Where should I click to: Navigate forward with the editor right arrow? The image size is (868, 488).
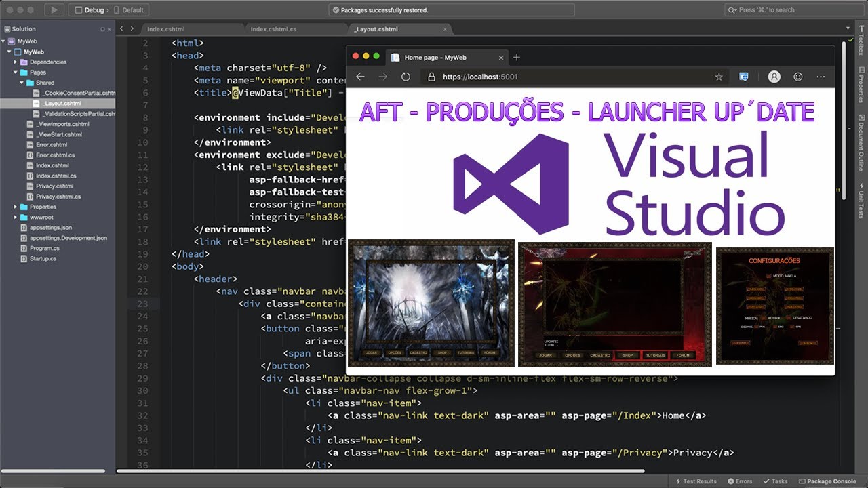pos(132,29)
